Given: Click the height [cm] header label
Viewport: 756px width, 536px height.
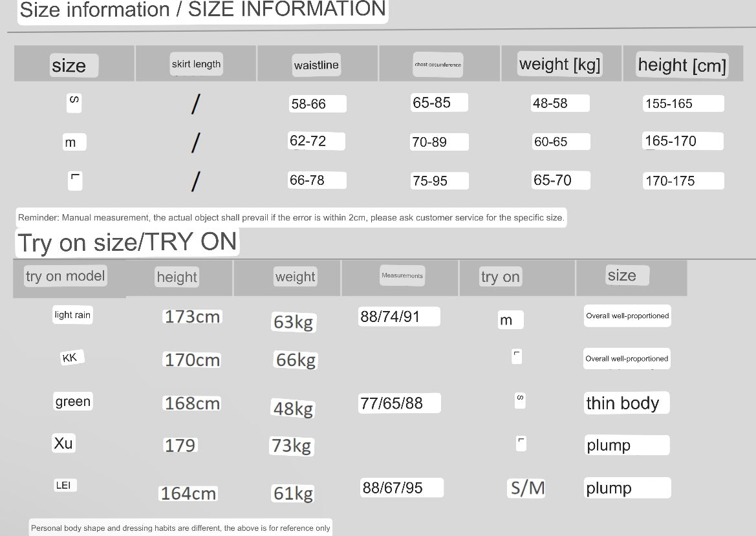Looking at the screenshot, I should [x=682, y=65].
